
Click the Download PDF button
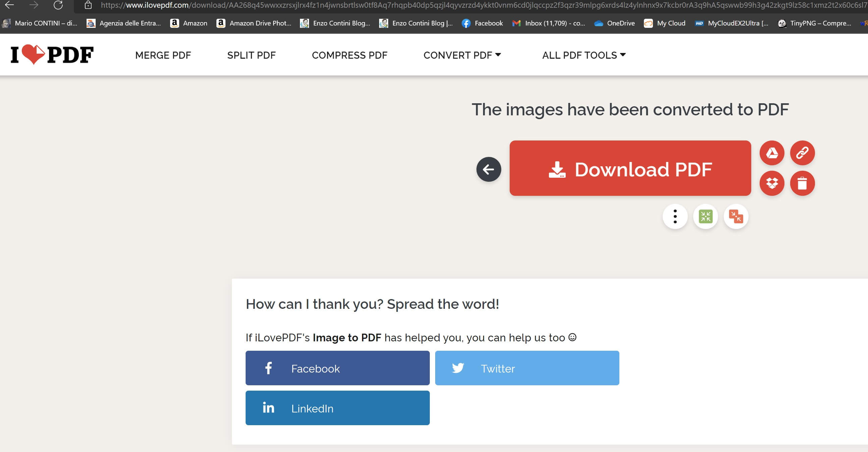coord(630,168)
